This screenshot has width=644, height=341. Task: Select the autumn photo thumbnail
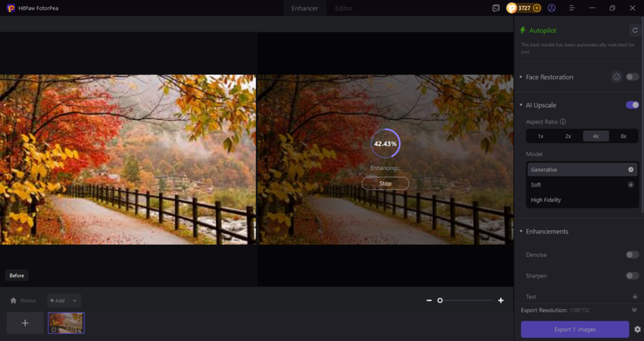click(66, 323)
